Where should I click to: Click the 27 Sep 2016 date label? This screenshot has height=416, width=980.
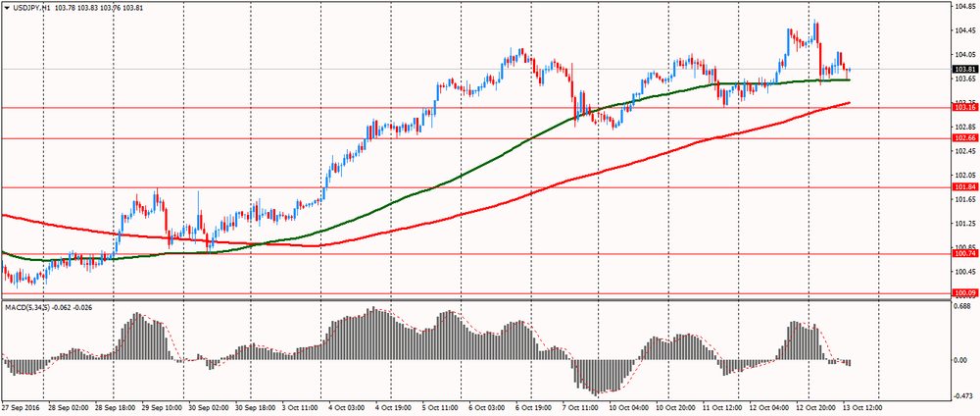20,407
